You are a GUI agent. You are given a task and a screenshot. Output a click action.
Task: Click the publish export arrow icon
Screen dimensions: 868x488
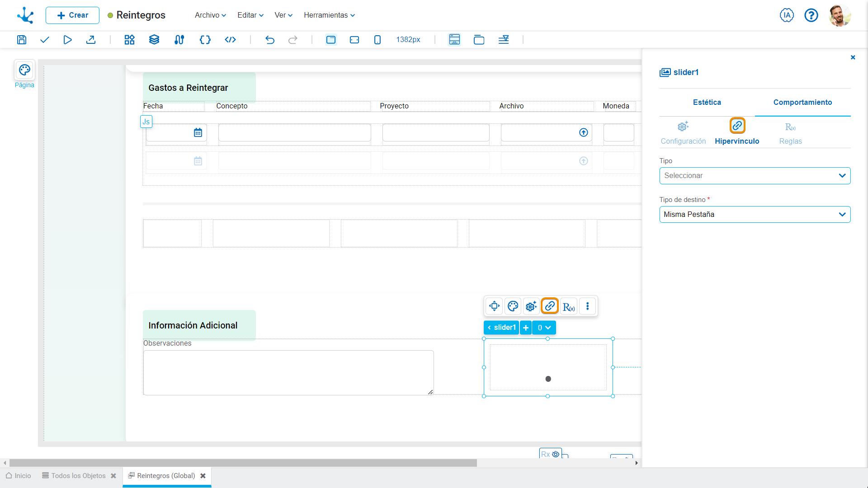click(x=91, y=40)
